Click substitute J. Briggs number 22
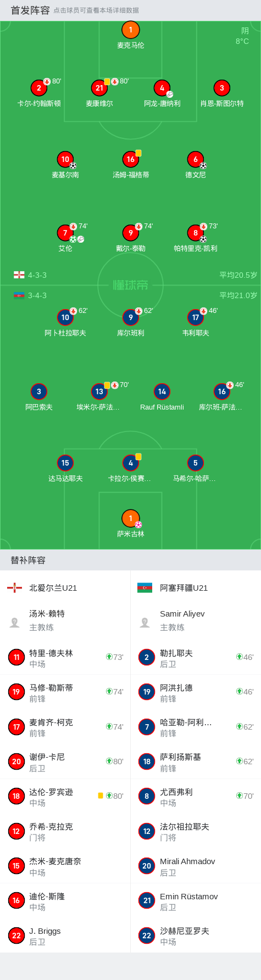Screen dimensions: 261x980 pos(16,936)
